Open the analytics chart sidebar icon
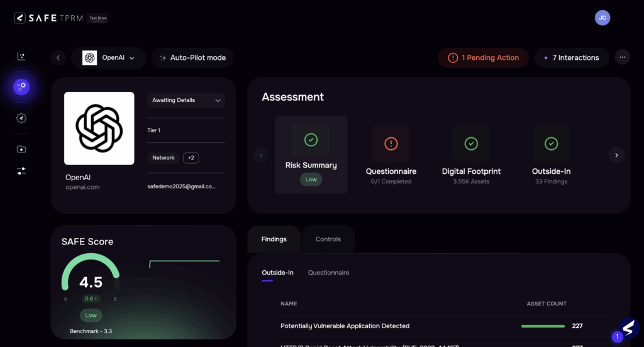Image resolution: width=644 pixels, height=347 pixels. 21,56
